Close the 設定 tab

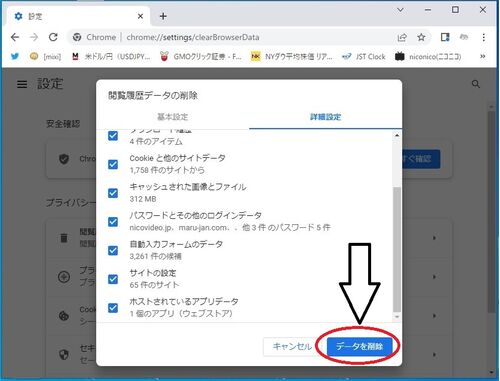coord(140,16)
